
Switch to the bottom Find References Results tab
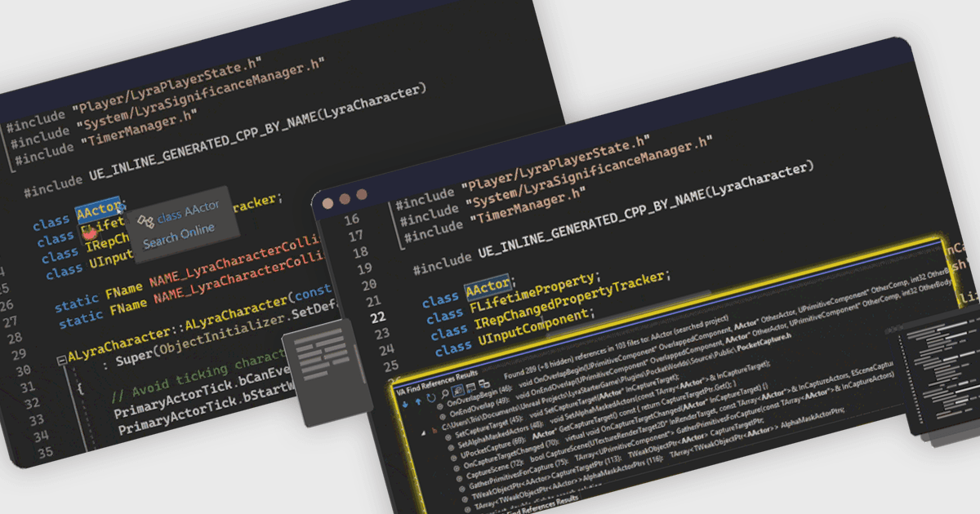543,504
